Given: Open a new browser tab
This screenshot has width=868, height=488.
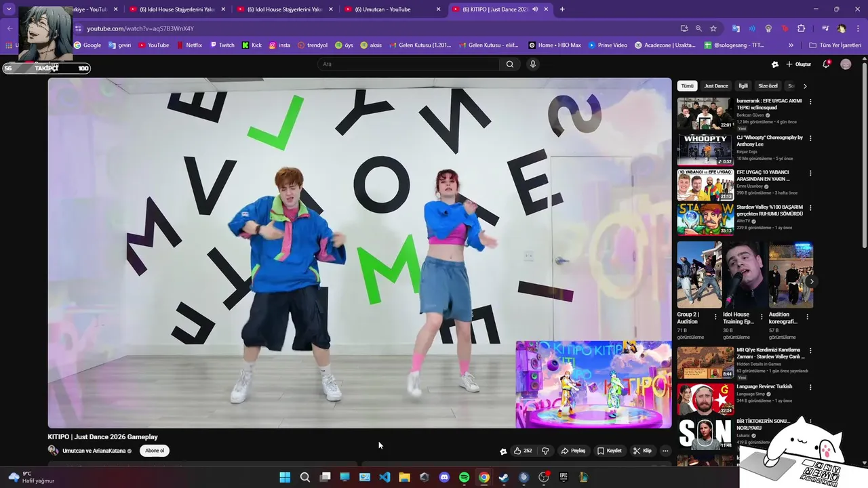Looking at the screenshot, I should [562, 9].
